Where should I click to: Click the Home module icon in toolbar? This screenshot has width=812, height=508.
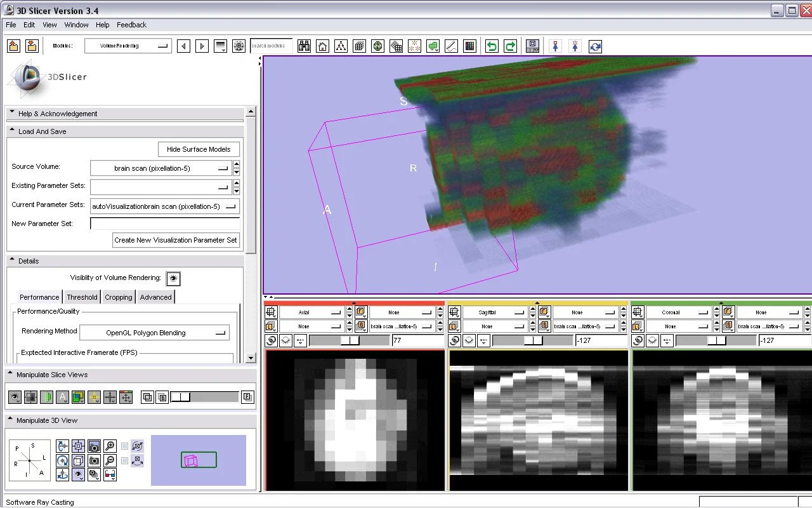tap(323, 46)
